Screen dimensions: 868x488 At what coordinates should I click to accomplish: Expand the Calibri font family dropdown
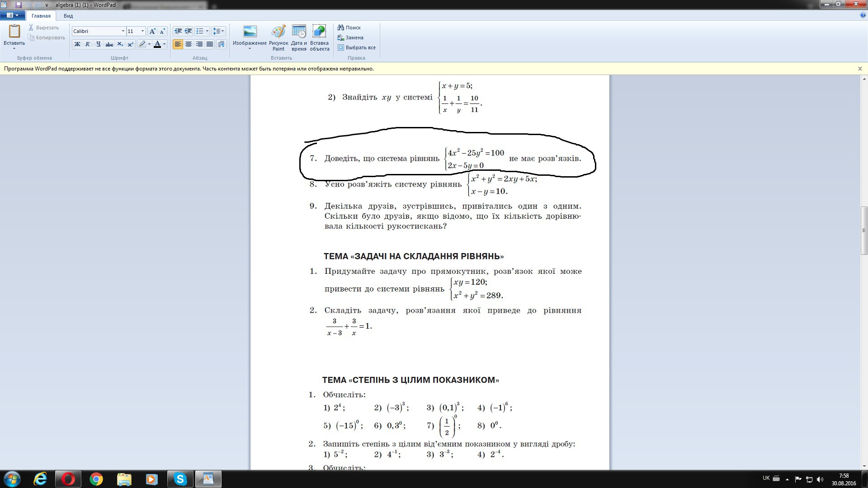tap(123, 31)
